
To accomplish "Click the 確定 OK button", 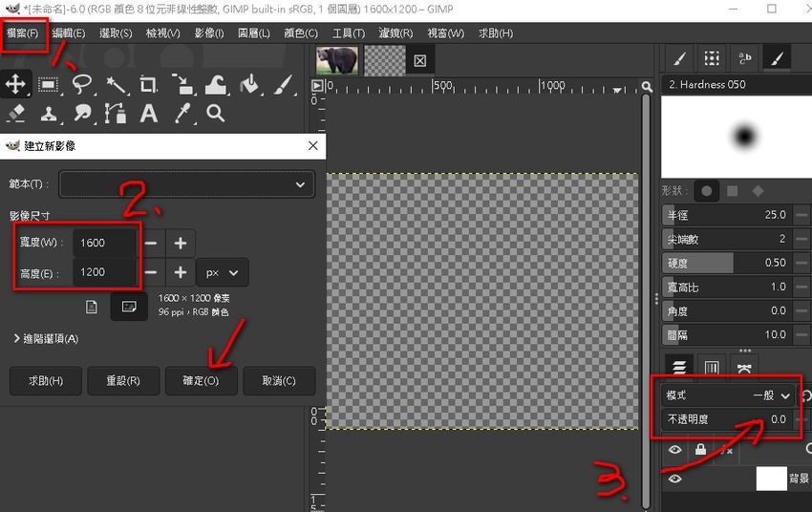I will [x=201, y=380].
